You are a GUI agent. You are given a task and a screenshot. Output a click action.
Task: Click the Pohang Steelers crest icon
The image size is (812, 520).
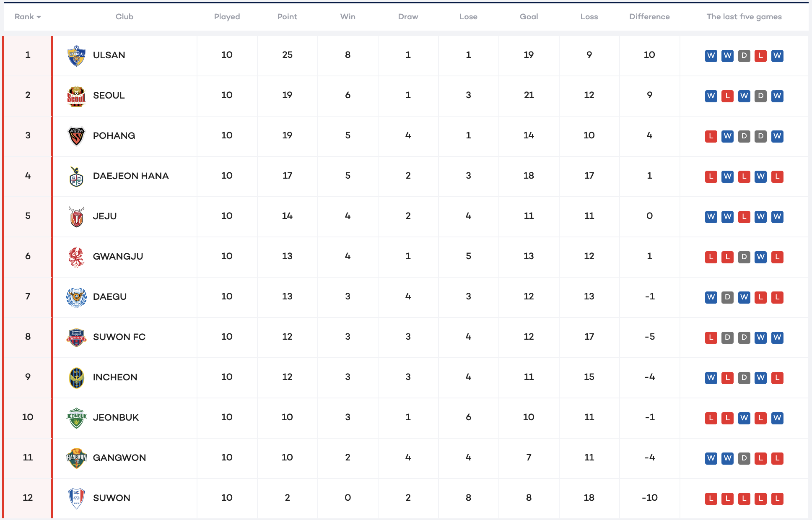click(76, 136)
